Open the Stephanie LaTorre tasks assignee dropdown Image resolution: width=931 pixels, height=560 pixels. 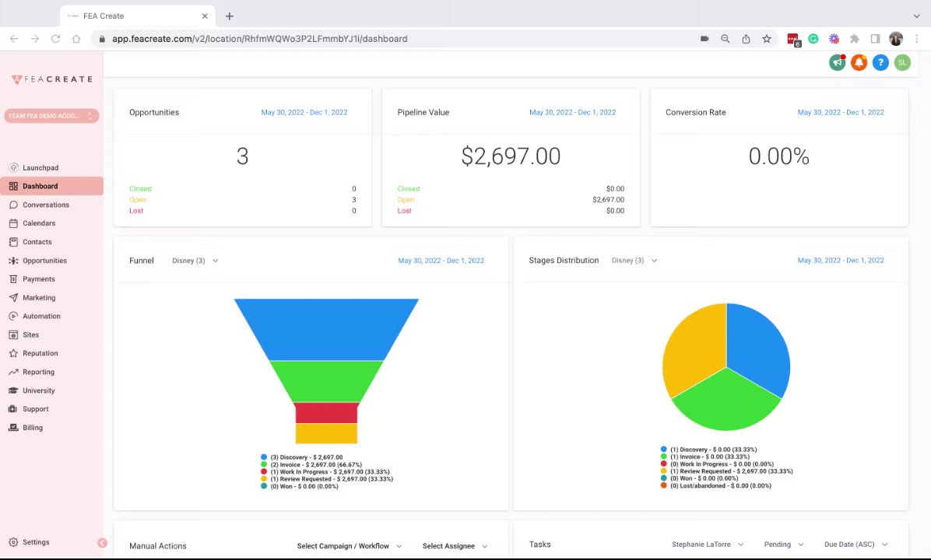coord(708,544)
